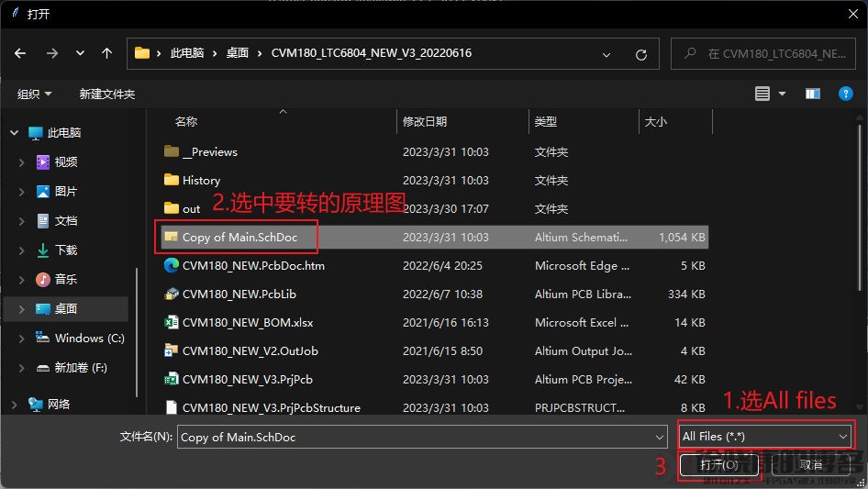Open the file type filter All Files dropdown
The height and width of the screenshot is (489, 868).
[x=765, y=437]
